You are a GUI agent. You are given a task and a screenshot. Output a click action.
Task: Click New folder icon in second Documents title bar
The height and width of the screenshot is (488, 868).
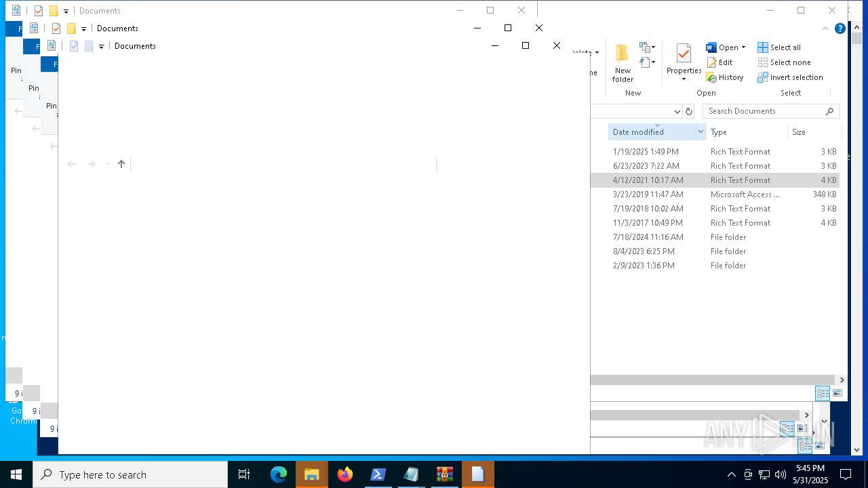pyautogui.click(x=71, y=28)
